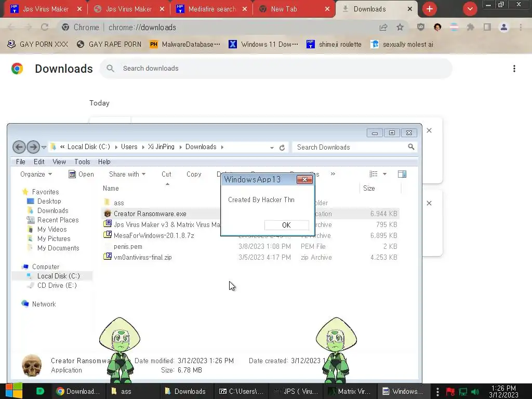Click the Explorer search magnifier icon

point(411,147)
